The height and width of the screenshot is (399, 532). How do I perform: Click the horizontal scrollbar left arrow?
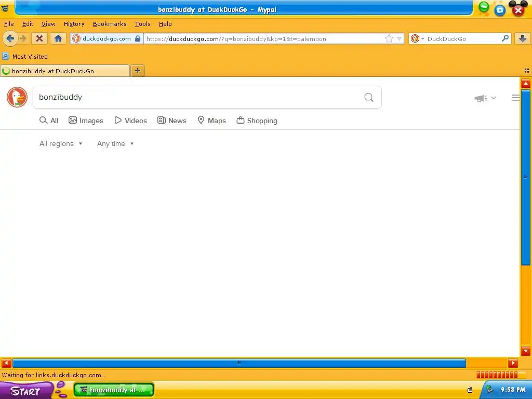[6, 363]
